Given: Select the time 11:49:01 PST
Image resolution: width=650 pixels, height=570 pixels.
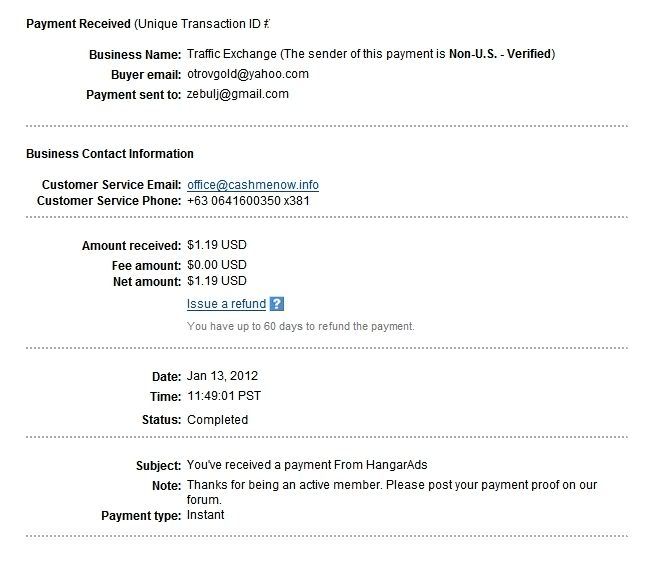Looking at the screenshot, I should [x=224, y=396].
